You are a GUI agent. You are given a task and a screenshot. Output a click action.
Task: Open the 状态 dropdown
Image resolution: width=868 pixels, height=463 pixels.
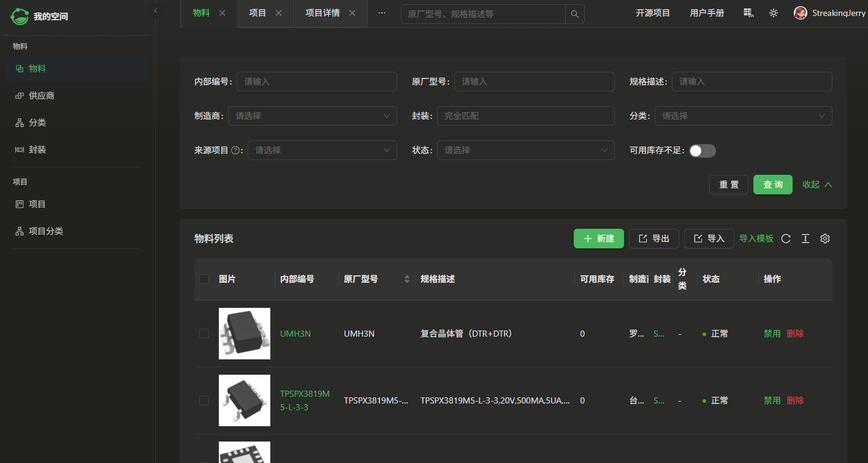526,150
